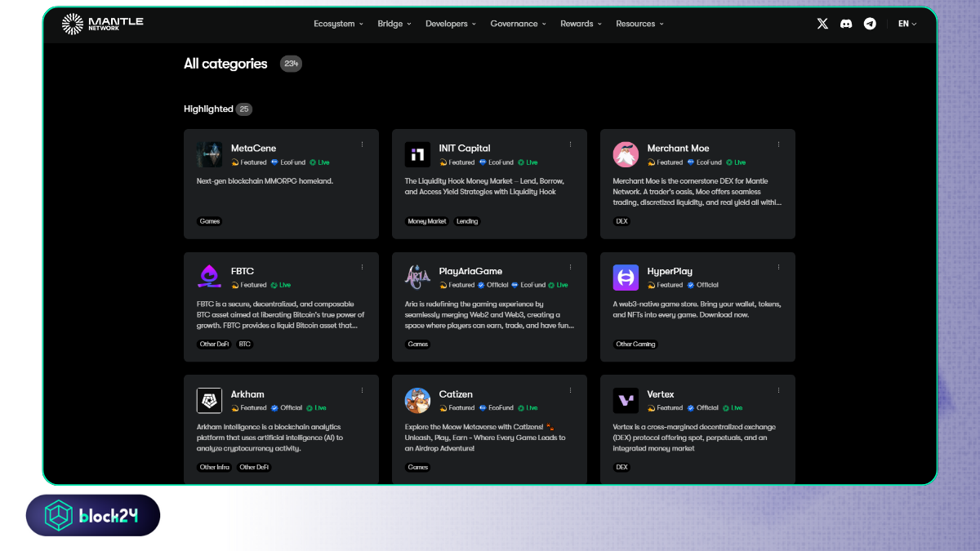980x551 pixels.
Task: Open the Merchant Moe project title
Action: (679, 149)
